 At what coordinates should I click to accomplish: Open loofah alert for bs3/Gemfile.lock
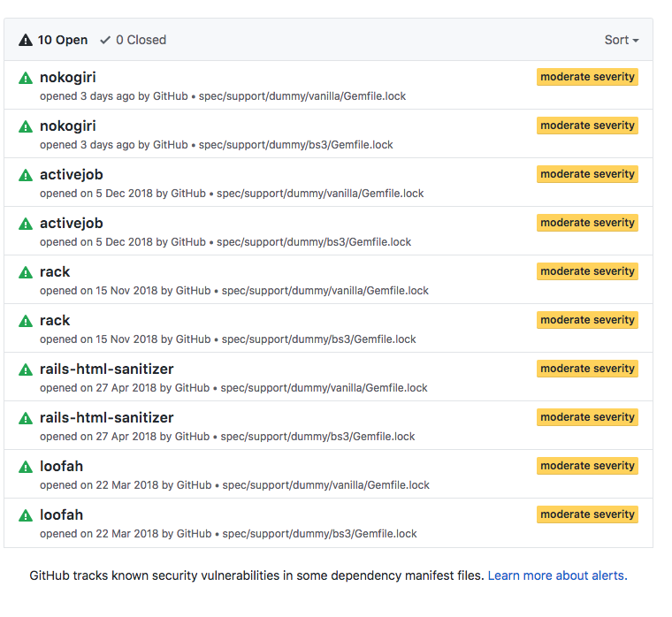click(x=61, y=515)
